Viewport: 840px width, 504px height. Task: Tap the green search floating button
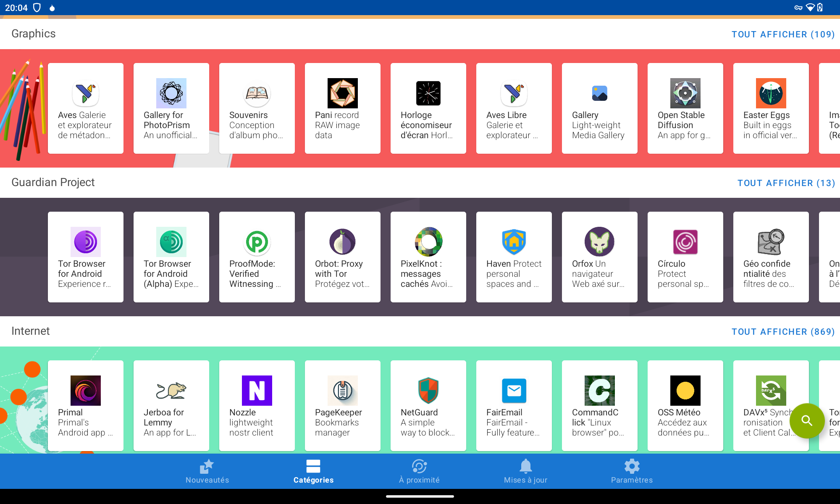[806, 420]
